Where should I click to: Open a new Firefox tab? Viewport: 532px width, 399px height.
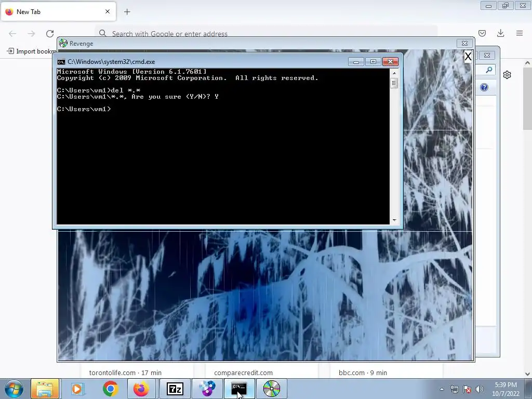[127, 12]
